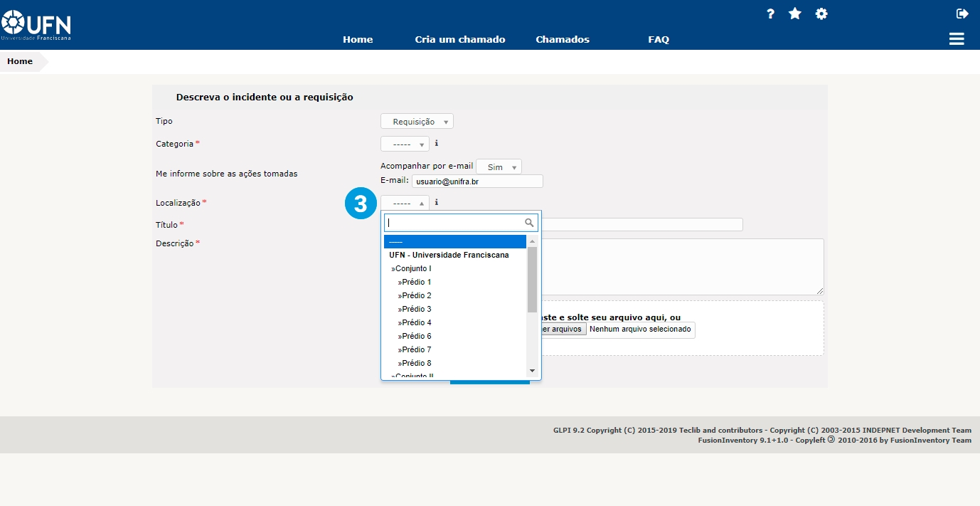Click the choose files button
980x506 pixels.
pyautogui.click(x=563, y=330)
